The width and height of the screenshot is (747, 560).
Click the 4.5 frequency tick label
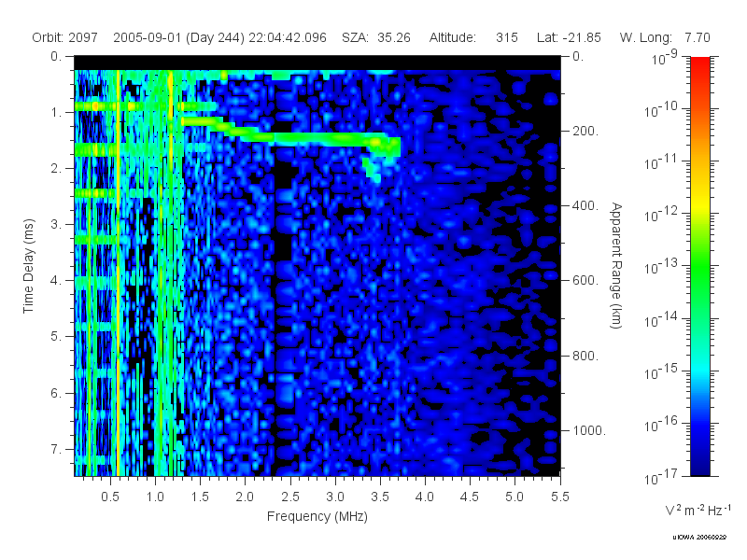click(x=470, y=497)
